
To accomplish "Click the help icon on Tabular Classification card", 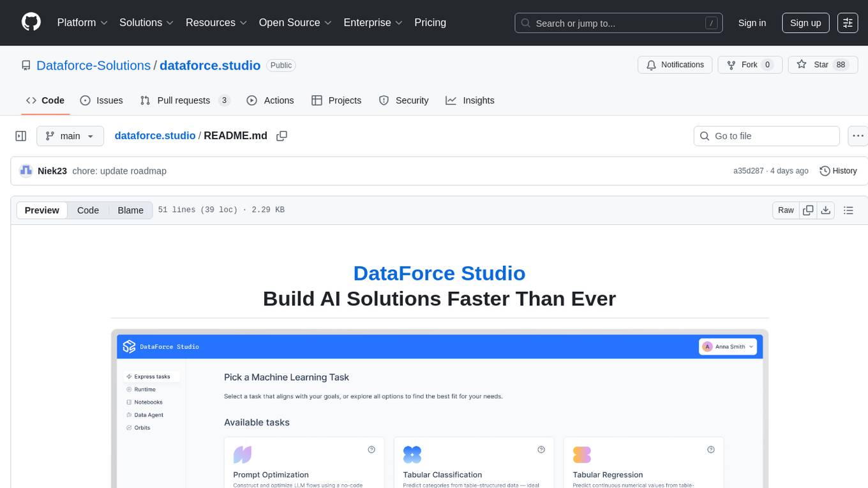I will pos(541,450).
